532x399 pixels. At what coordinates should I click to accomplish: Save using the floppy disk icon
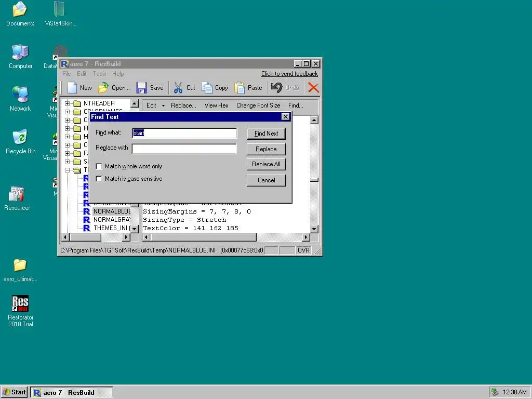pos(141,87)
